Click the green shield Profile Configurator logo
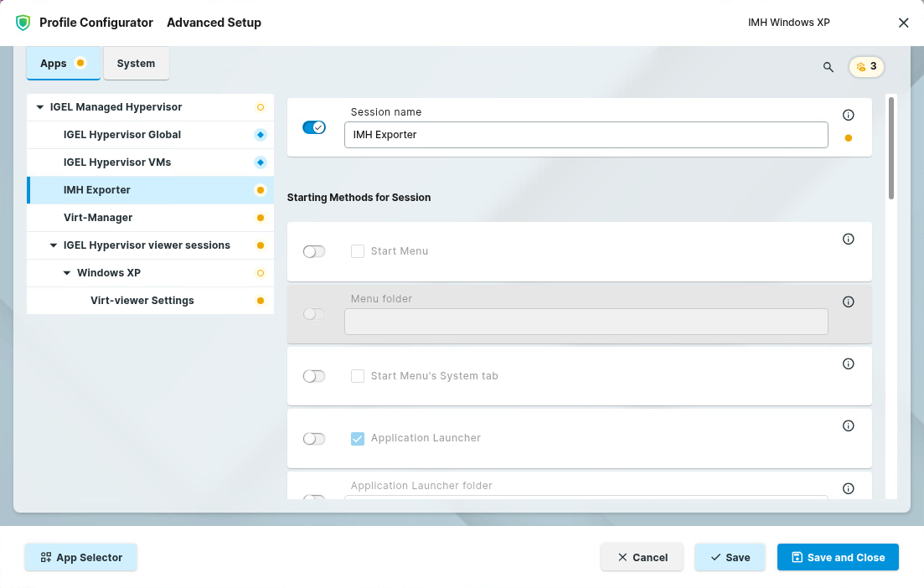The width and height of the screenshot is (924, 588). (x=23, y=23)
